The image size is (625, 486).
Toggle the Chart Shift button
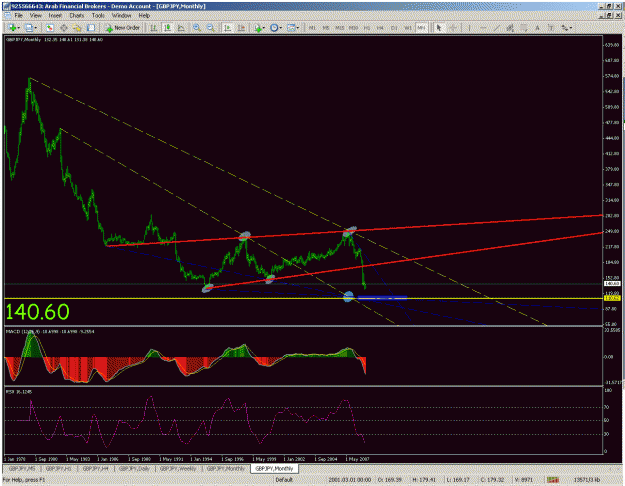(x=242, y=28)
